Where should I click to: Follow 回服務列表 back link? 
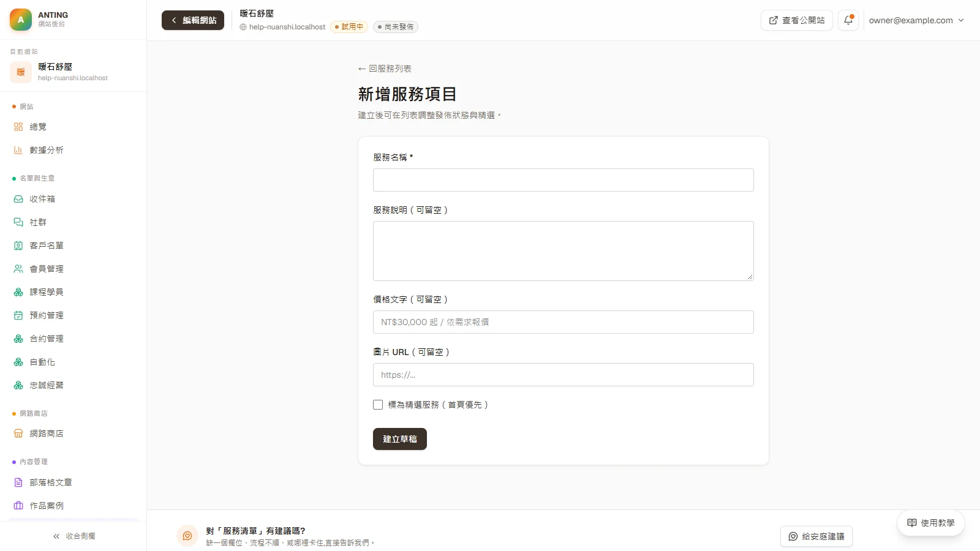coord(385,69)
